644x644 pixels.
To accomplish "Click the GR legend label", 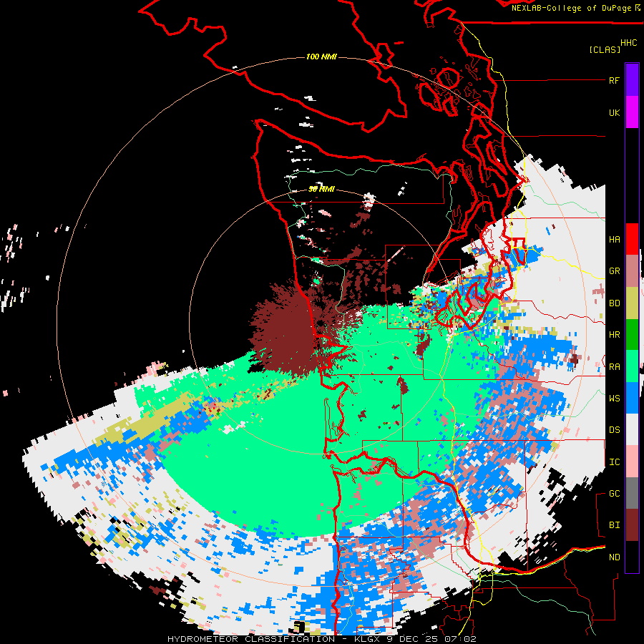I will tap(614, 271).
